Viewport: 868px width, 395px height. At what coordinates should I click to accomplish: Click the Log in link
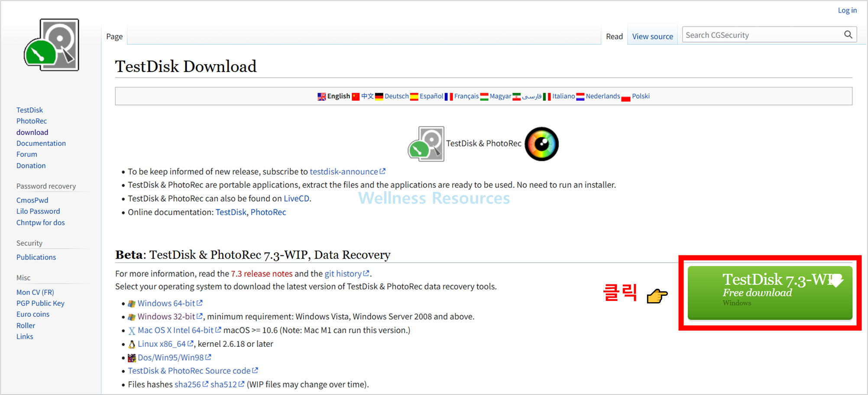[x=847, y=10]
